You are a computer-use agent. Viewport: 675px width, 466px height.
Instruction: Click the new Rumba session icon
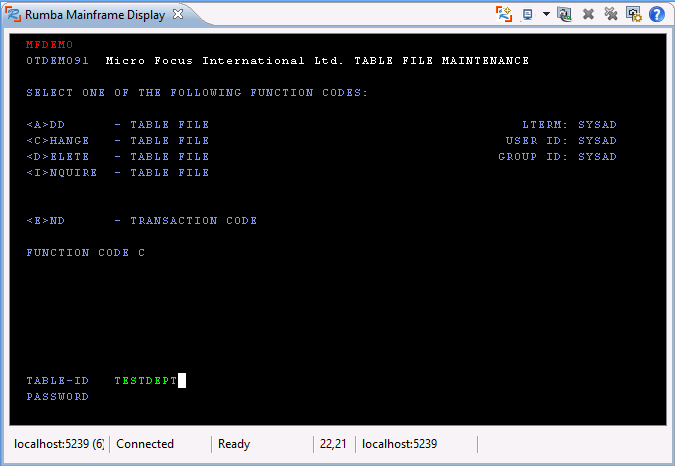[504, 14]
